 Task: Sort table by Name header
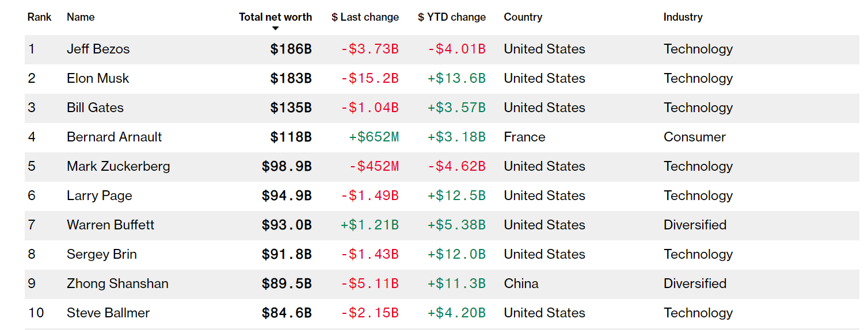(81, 17)
